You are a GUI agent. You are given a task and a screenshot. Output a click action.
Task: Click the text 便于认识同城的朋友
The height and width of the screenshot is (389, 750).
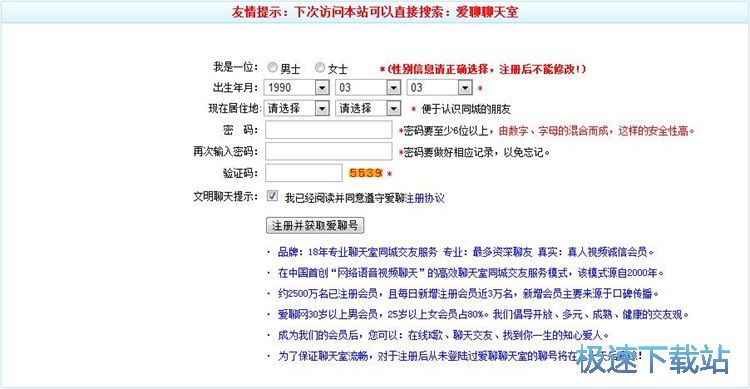click(x=466, y=109)
